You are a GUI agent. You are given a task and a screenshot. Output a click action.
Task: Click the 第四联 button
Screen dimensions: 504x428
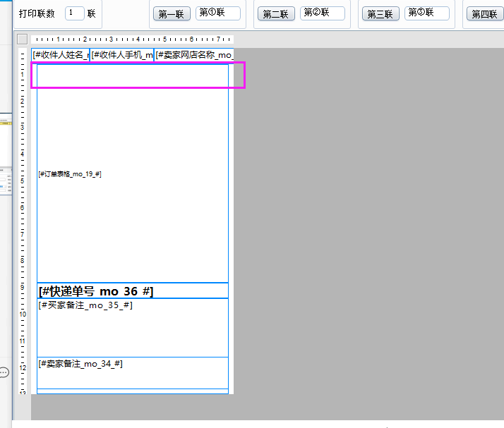click(x=484, y=14)
